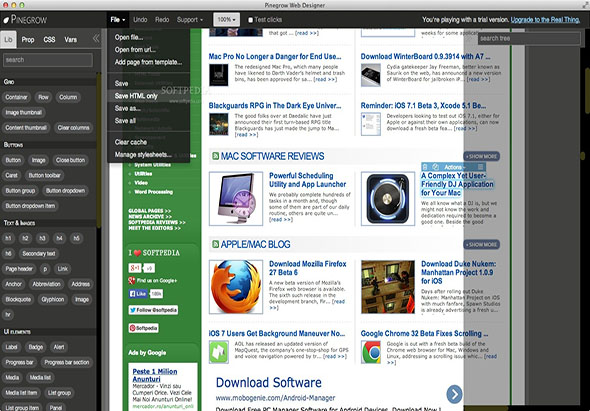The width and height of the screenshot is (590, 411).
Task: Click the Duke Nukem game screenshot thumbnail
Action: [388, 286]
